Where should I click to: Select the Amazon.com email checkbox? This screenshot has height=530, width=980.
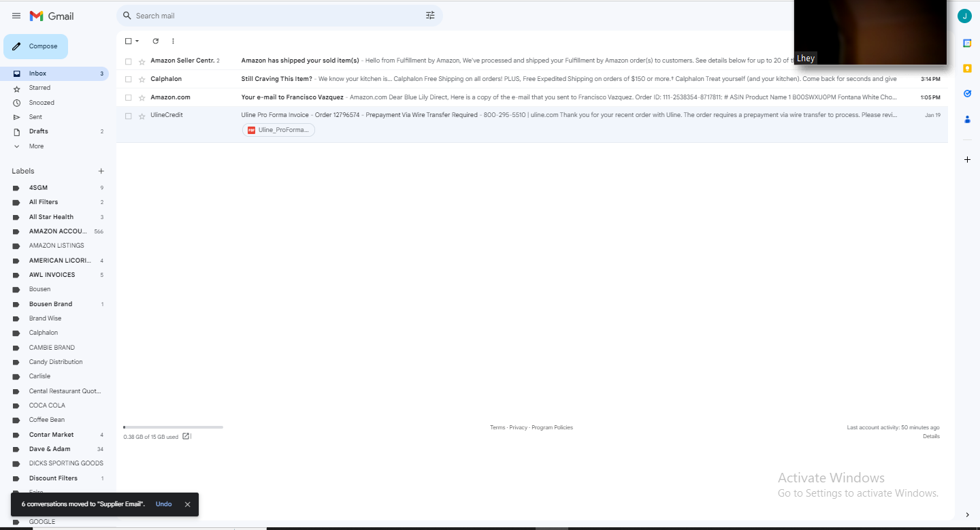coord(128,97)
